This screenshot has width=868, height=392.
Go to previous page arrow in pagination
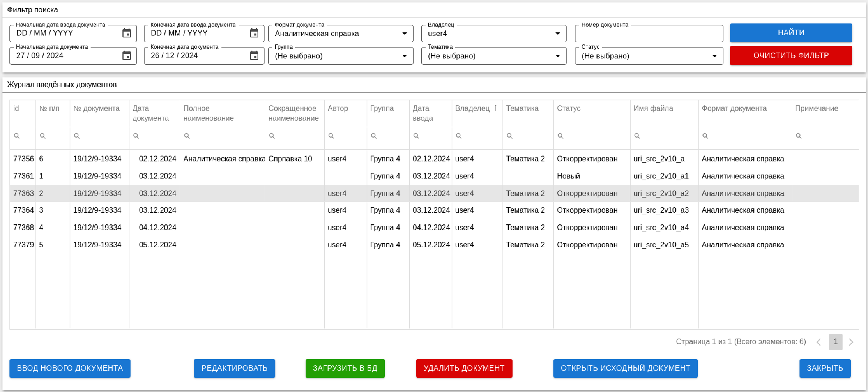(x=819, y=342)
